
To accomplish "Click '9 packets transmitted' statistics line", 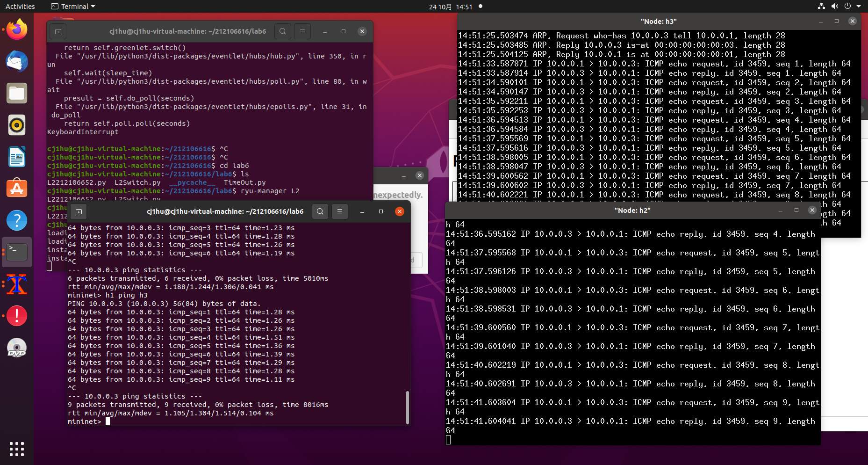I will 198,405.
